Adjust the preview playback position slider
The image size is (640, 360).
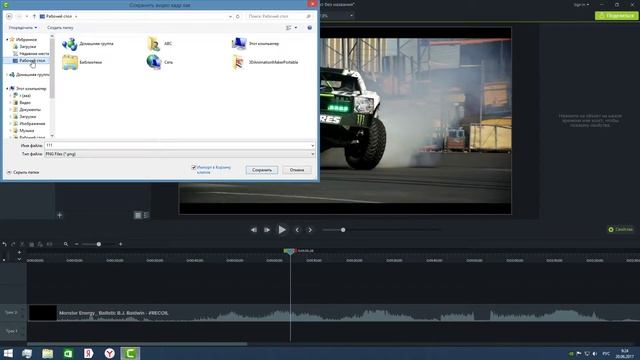(x=343, y=230)
